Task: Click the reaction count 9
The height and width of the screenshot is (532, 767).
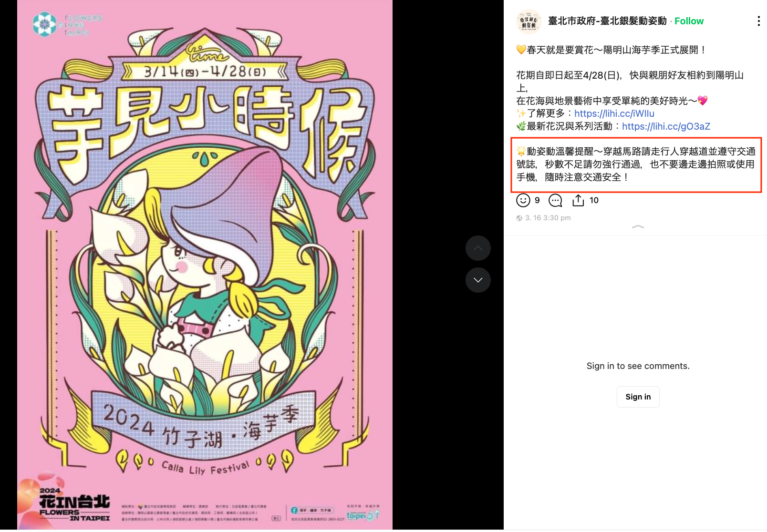Action: 537,200
